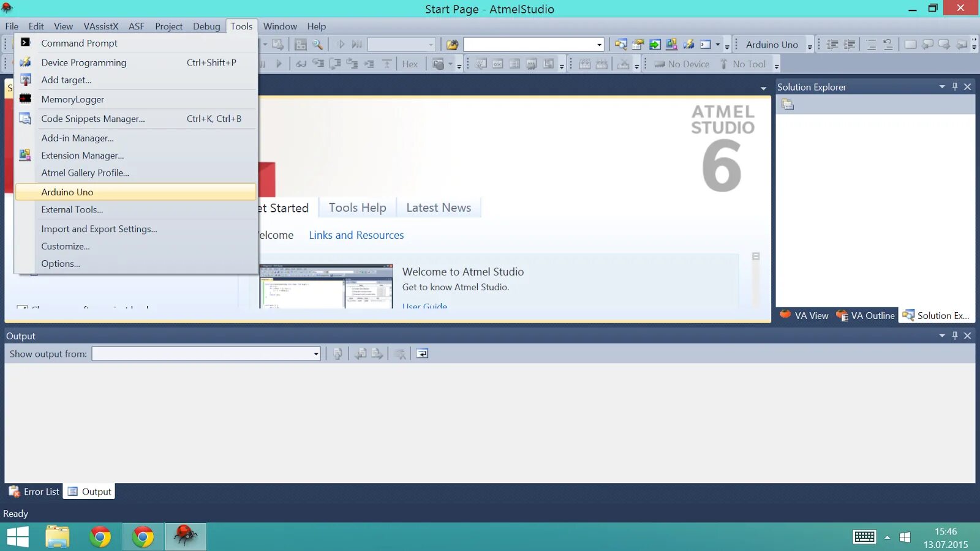Select Device Programming menu entry
980x551 pixels.
[135, 62]
